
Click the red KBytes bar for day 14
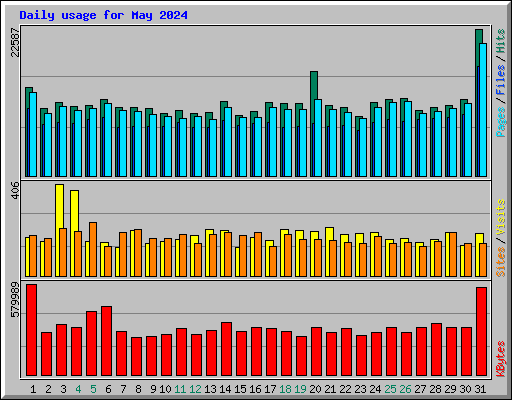227,349
